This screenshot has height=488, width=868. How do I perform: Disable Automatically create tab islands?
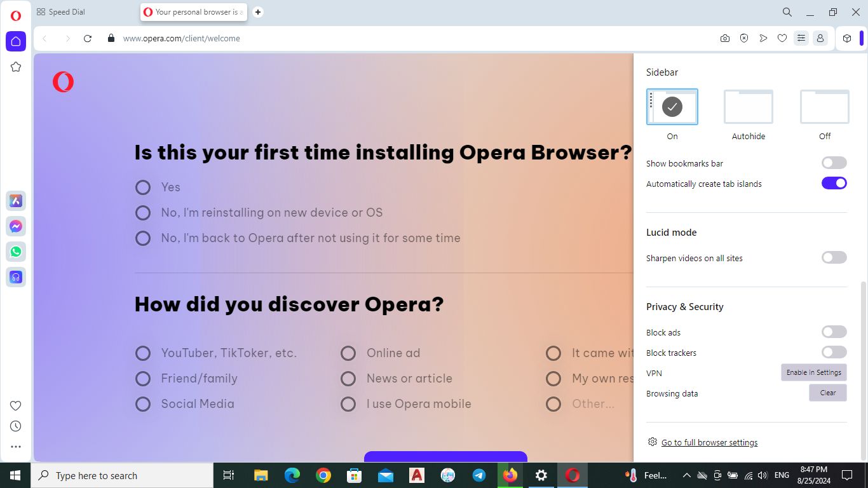tap(834, 184)
